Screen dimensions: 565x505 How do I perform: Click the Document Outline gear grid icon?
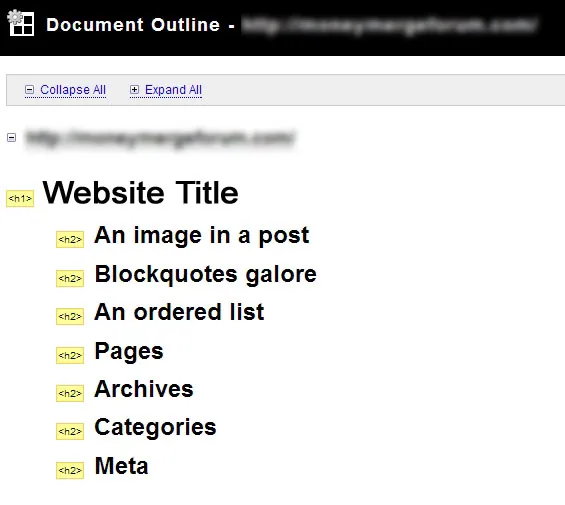(x=21, y=23)
